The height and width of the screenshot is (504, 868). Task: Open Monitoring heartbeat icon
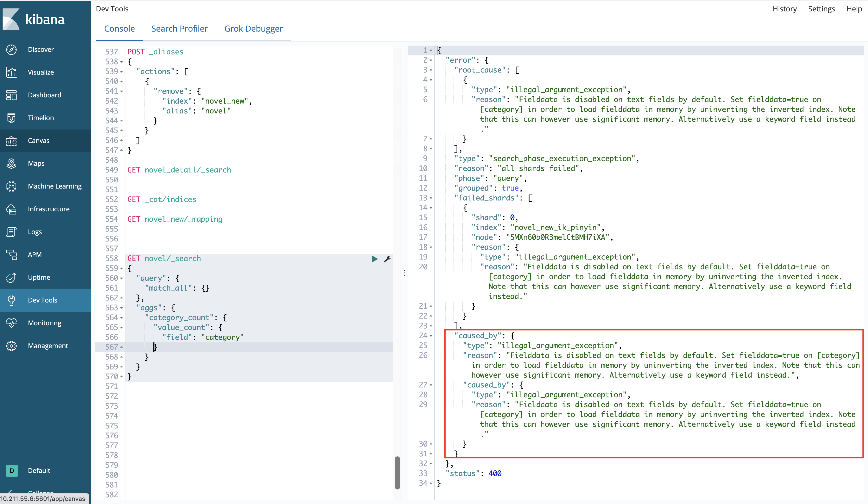pyautogui.click(x=11, y=323)
